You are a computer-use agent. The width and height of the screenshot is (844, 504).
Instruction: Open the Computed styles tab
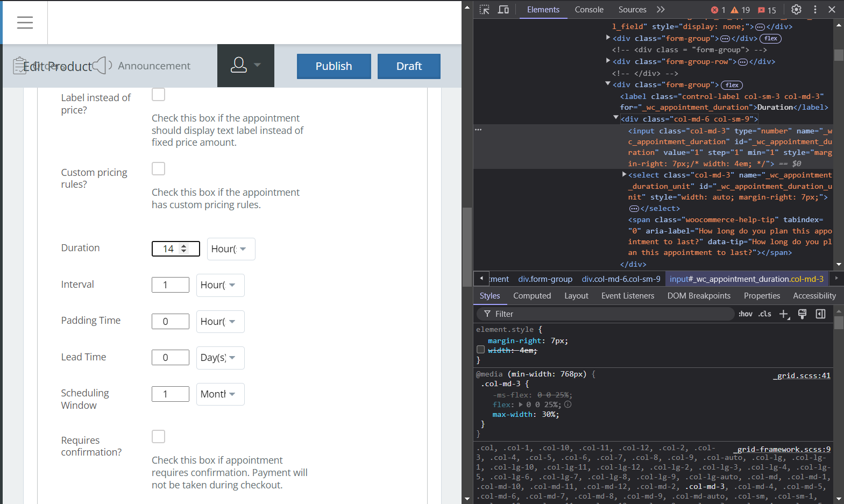pos(531,296)
